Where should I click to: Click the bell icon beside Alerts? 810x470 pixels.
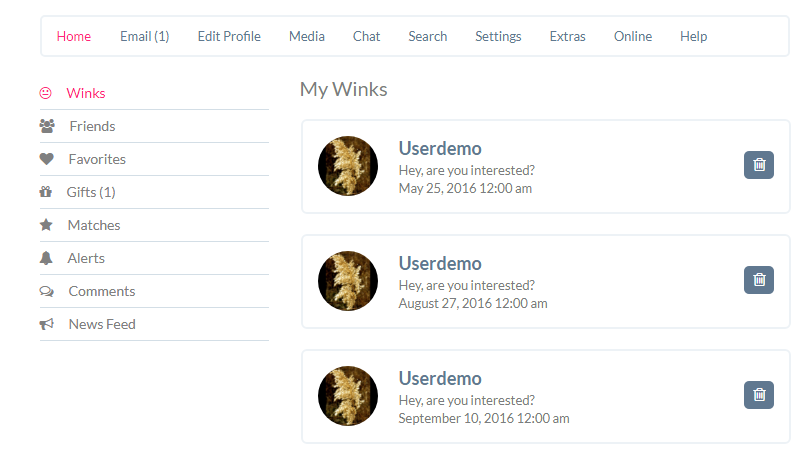[46, 258]
